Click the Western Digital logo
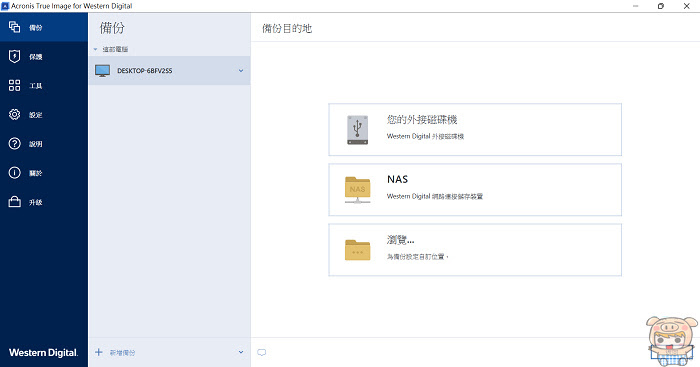This screenshot has width=700, height=367. (43, 353)
